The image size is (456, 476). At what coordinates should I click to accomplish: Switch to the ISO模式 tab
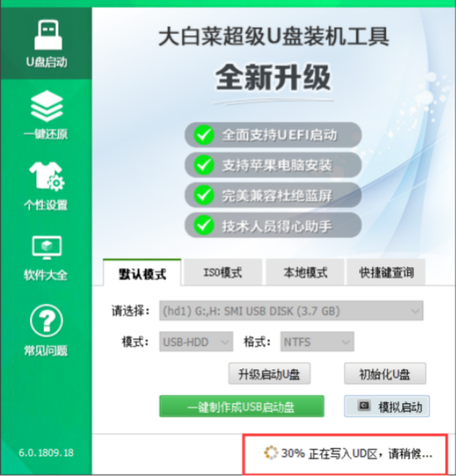click(223, 272)
